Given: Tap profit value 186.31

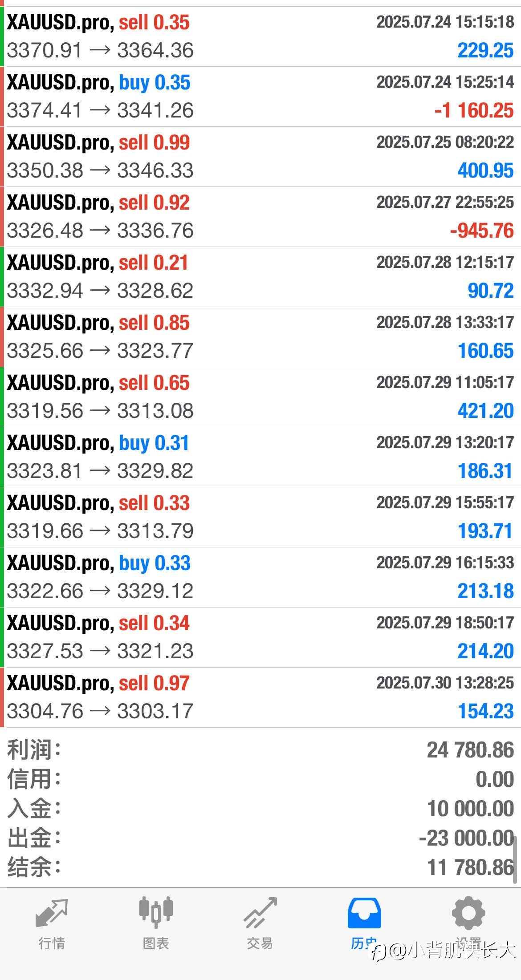Looking at the screenshot, I should (x=485, y=471).
